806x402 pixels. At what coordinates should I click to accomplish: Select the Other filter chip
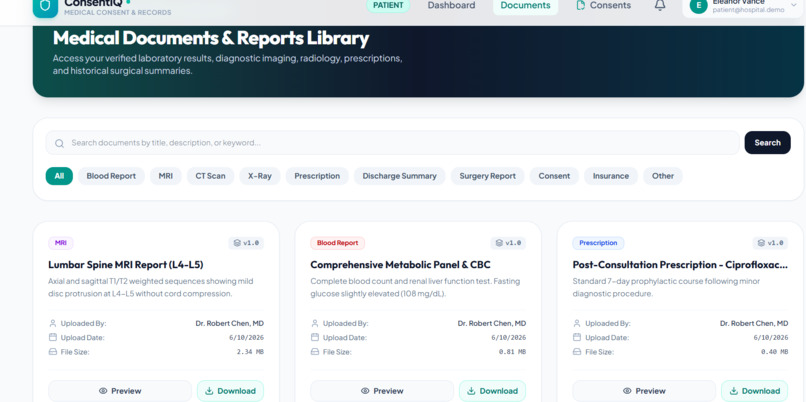[663, 176]
